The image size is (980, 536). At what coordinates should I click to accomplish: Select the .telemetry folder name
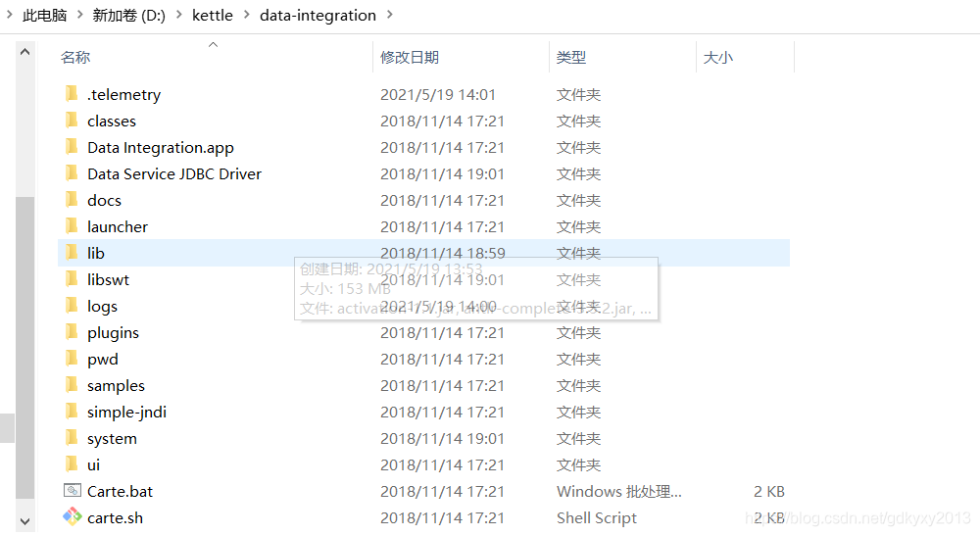[x=123, y=94]
